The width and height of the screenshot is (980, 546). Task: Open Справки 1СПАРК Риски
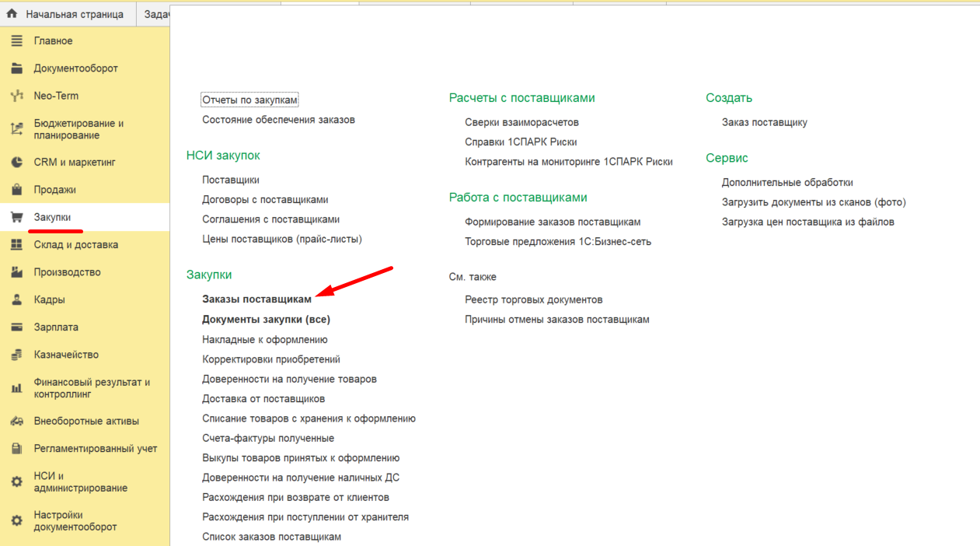(521, 142)
